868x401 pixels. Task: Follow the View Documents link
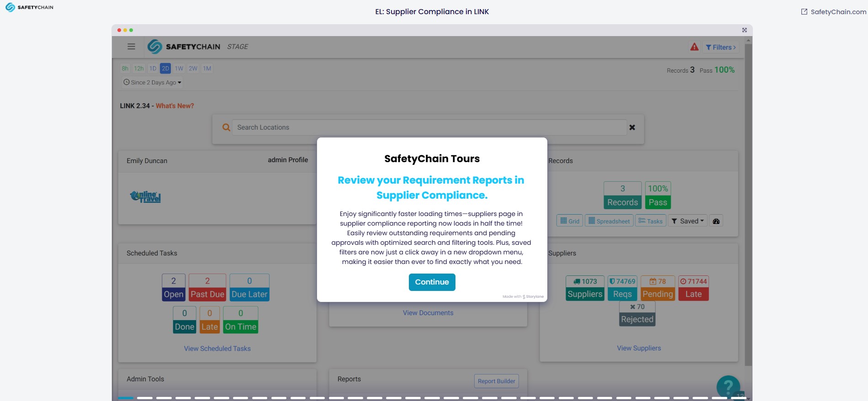428,313
